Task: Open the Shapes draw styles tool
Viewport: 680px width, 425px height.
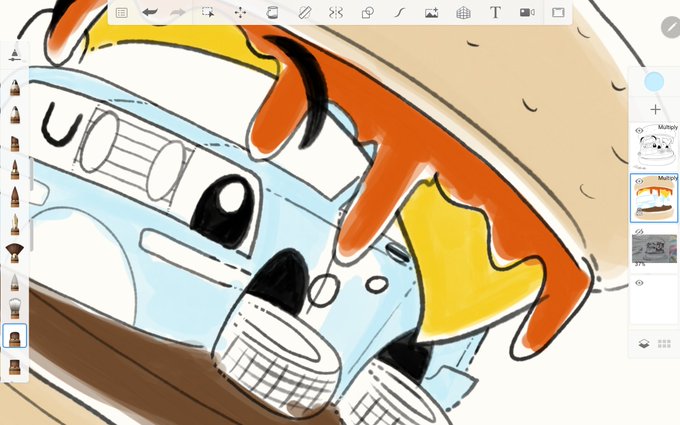Action: (x=368, y=13)
